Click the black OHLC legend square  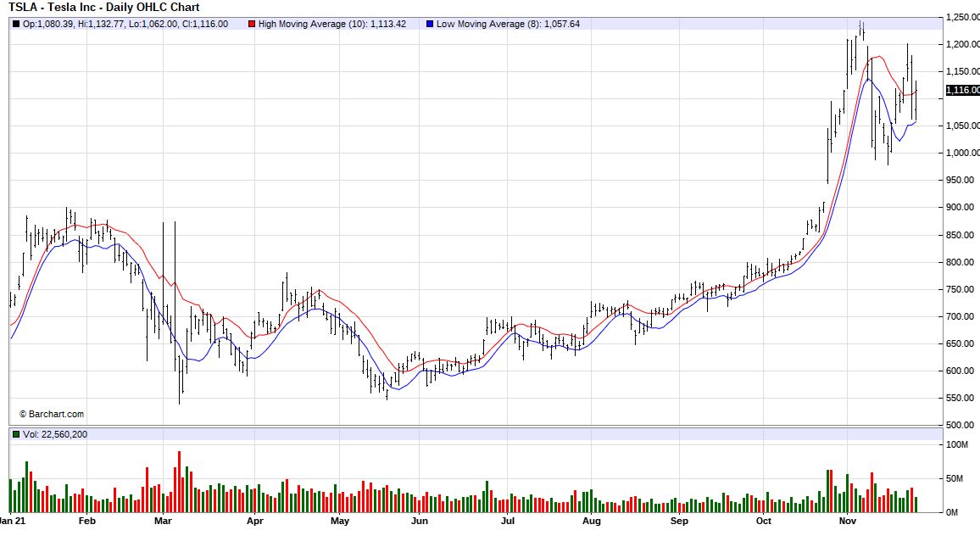point(16,24)
